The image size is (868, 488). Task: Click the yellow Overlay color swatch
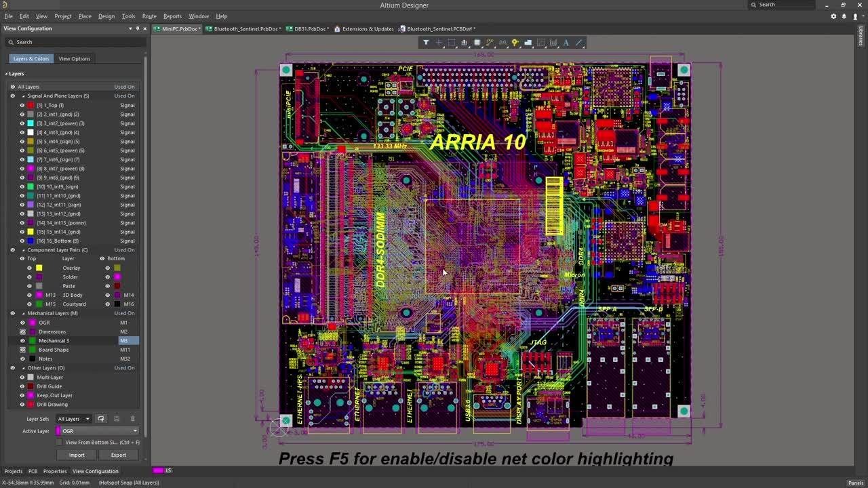point(38,268)
